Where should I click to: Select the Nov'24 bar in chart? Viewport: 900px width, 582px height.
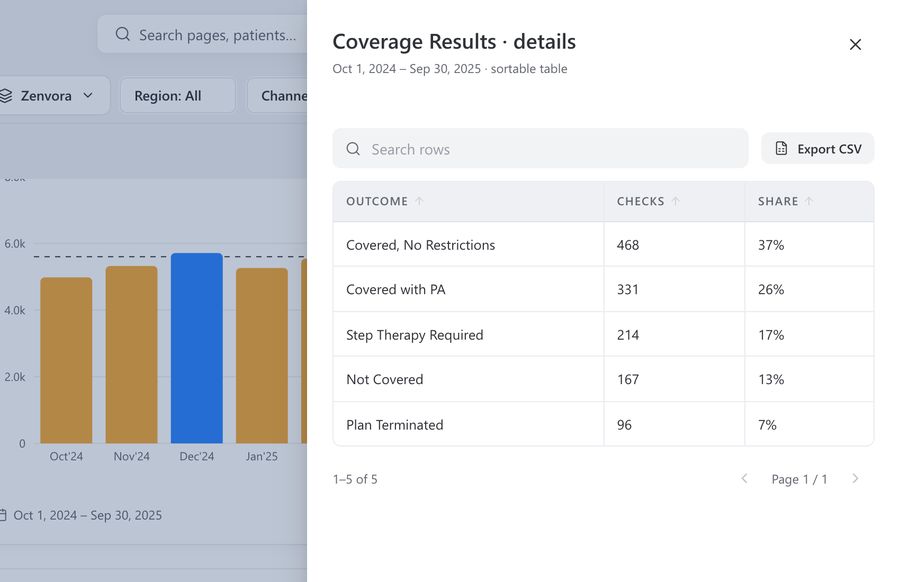(x=131, y=355)
